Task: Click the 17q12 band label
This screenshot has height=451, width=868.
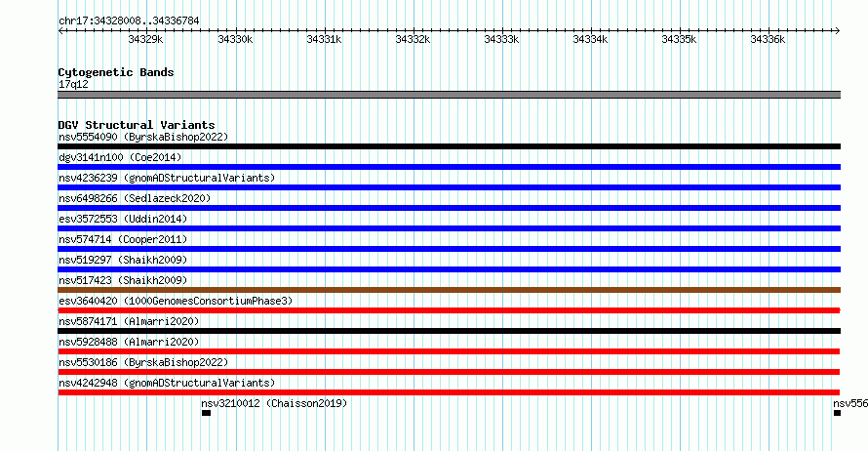Action: pos(73,84)
